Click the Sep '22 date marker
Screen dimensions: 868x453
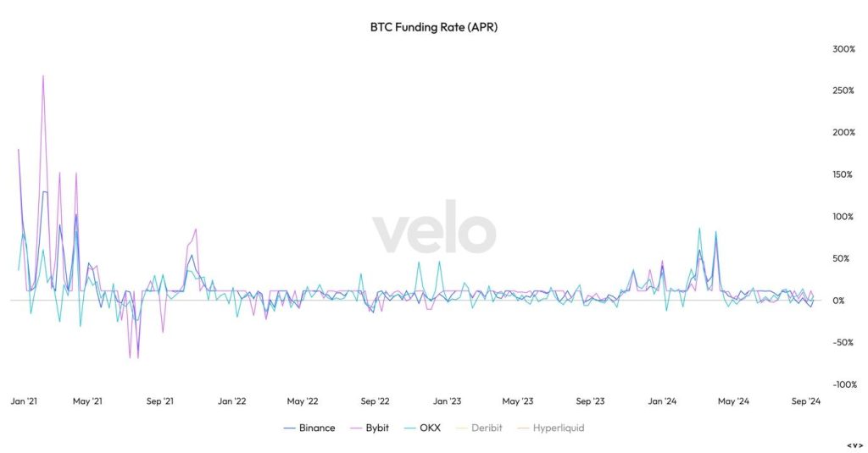point(375,401)
